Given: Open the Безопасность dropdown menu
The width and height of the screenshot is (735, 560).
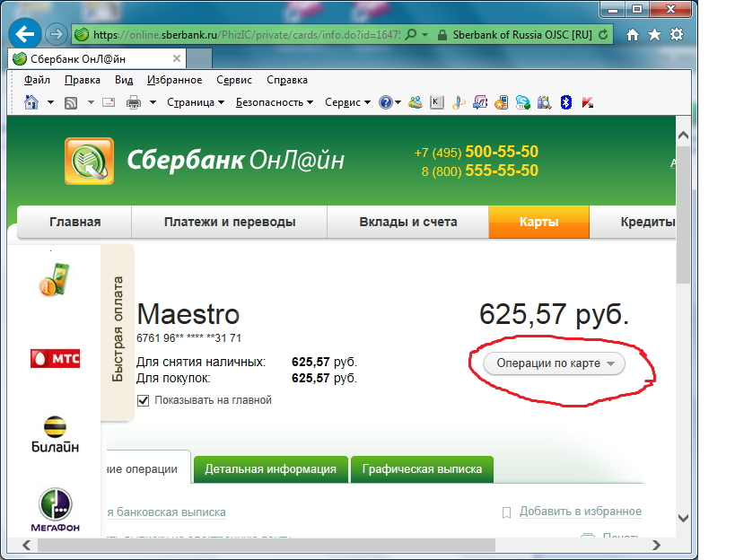Looking at the screenshot, I should pos(275,102).
